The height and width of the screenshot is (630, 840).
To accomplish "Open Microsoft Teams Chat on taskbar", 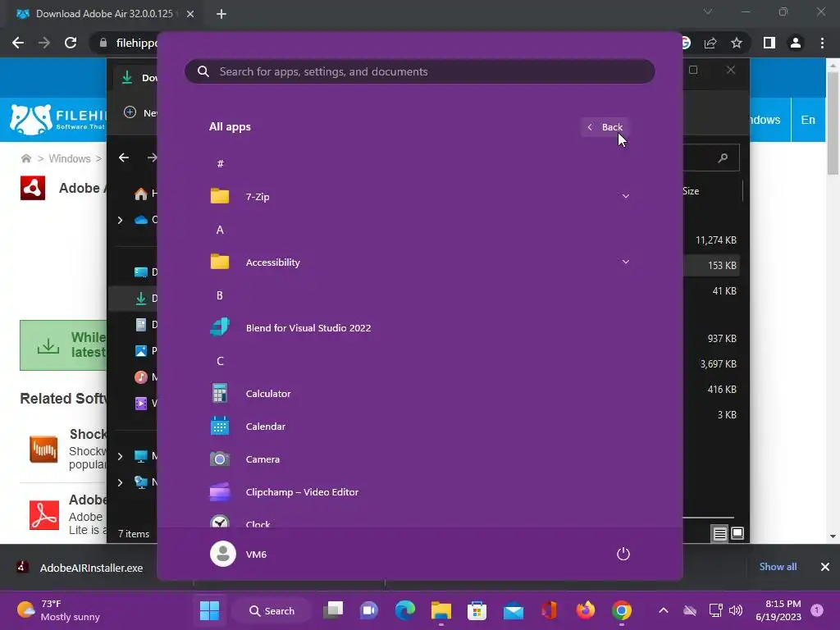I will (x=369, y=610).
